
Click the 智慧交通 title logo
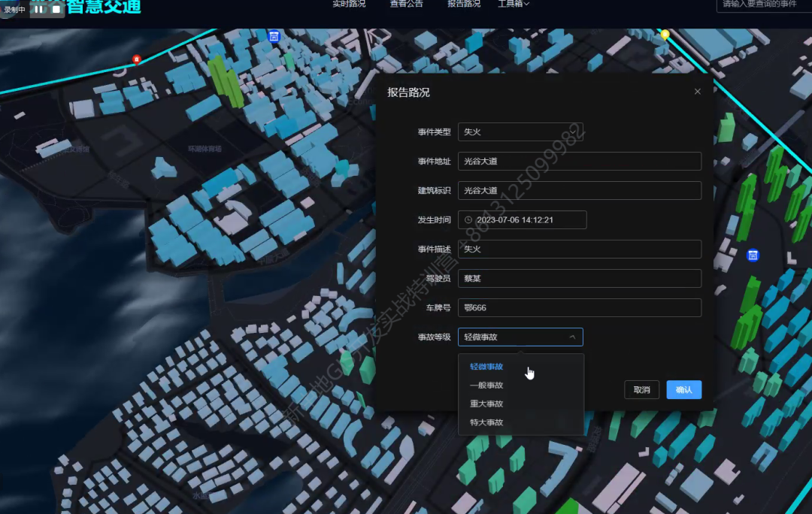coord(104,7)
